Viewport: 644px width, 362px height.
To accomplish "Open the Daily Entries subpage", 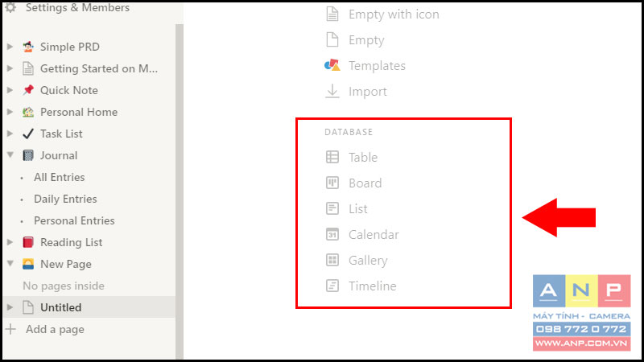I will 65,199.
